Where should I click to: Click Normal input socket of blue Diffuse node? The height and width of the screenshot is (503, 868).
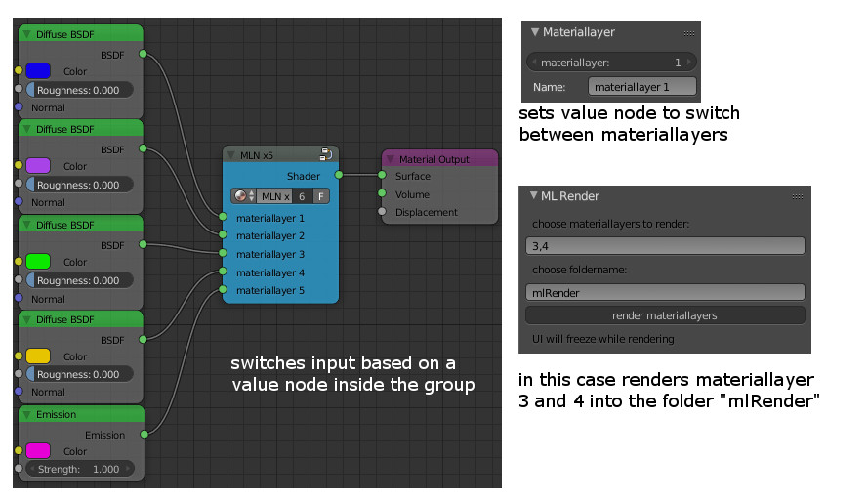click(19, 106)
